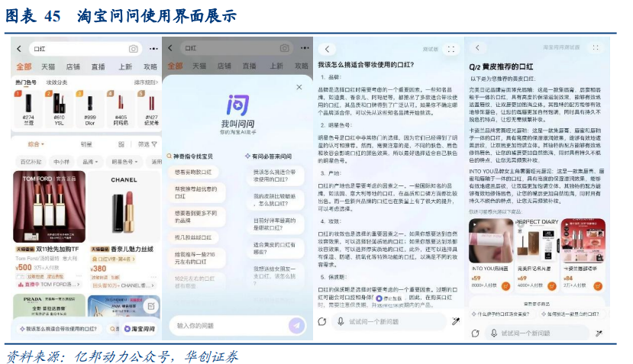
Task: Switch to the 上新 tab in the first screen
Action: pos(125,66)
